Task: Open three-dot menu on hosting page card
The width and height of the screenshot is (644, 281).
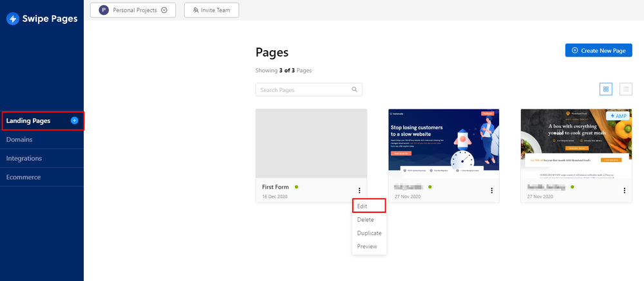Action: [491, 190]
